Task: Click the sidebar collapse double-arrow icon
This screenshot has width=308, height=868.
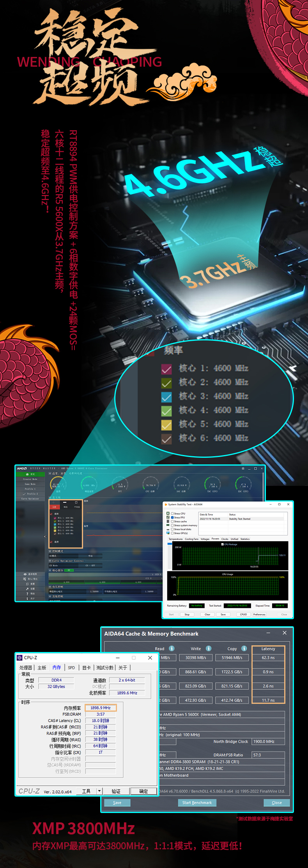Action: tap(45, 537)
